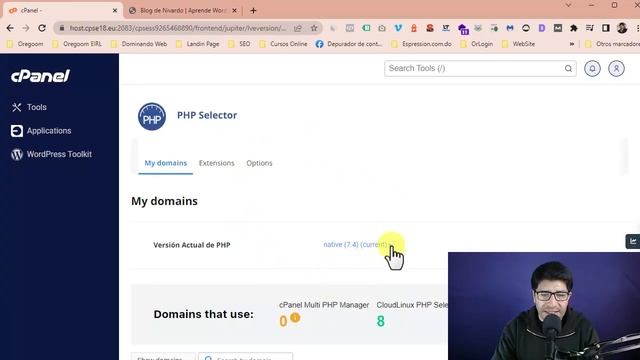
Task: Click the Versión Actual de PHP label
Action: (192, 245)
